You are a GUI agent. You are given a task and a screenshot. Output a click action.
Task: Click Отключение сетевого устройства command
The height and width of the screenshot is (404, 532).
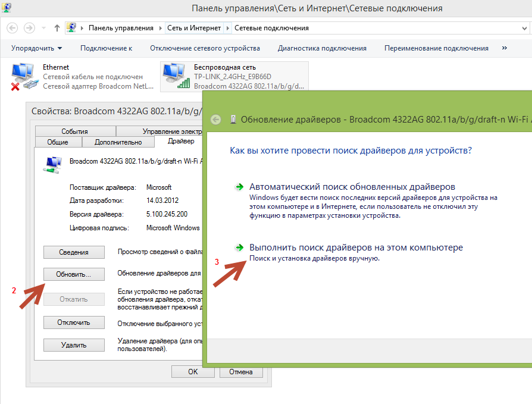pos(205,48)
